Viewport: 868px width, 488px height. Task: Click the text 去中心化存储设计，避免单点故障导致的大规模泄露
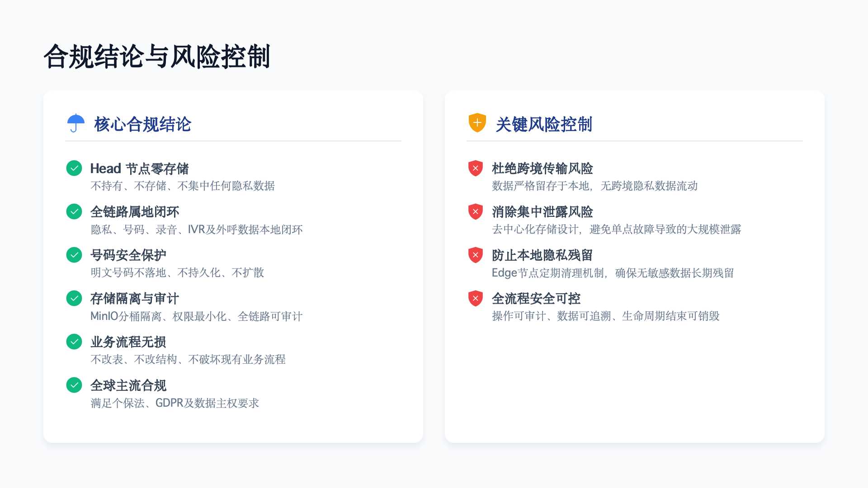[617, 229]
